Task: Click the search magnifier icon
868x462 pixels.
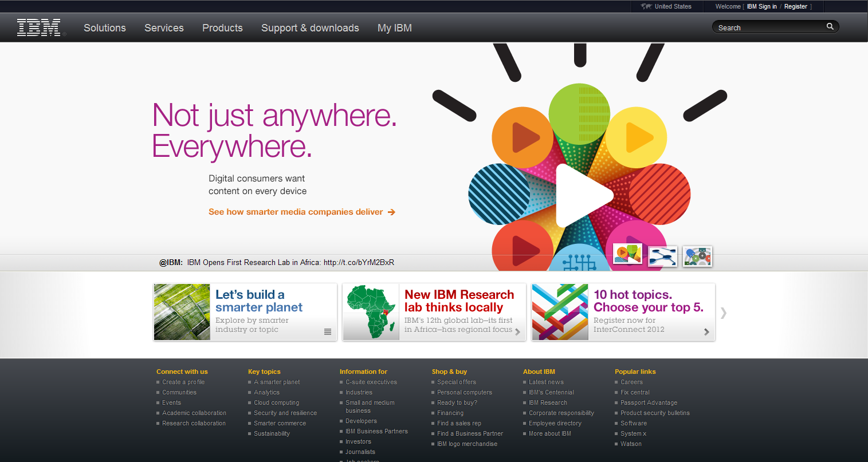Action: click(x=830, y=26)
